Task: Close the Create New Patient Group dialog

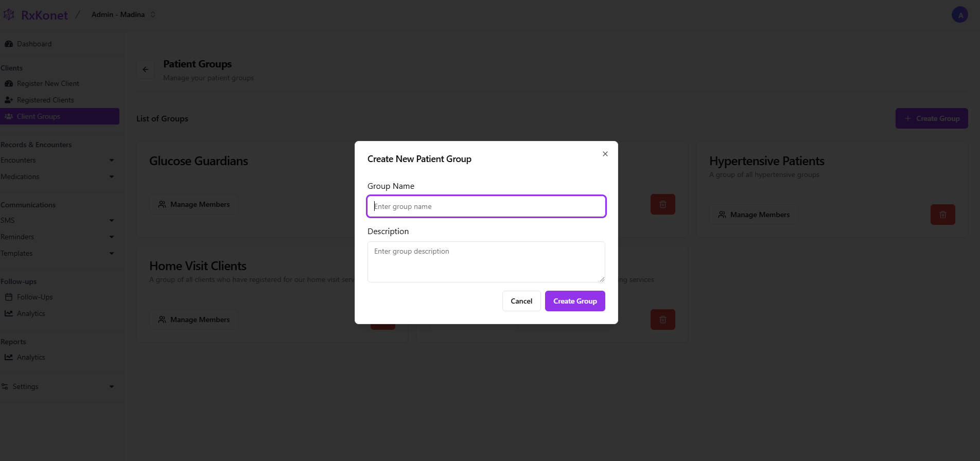Action: pos(605,154)
